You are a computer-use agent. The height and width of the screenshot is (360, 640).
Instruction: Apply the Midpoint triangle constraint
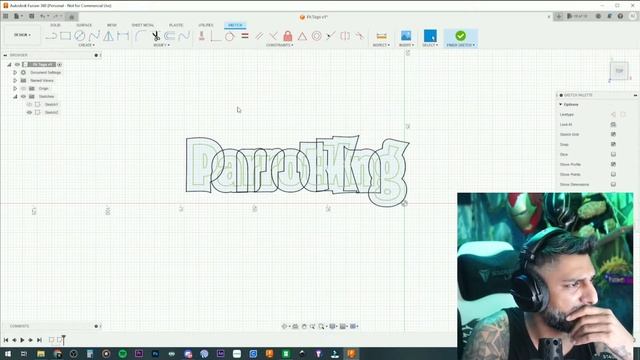tap(302, 36)
